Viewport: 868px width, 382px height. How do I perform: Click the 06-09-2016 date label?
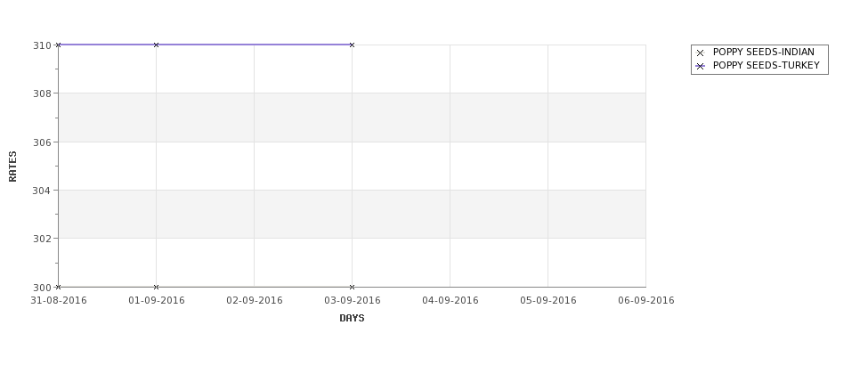pos(646,300)
